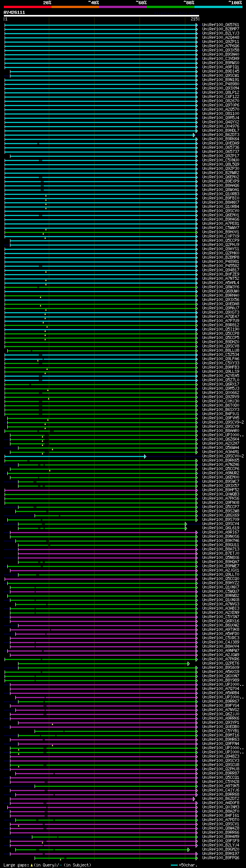The height and width of the screenshot is (868, 246).
Task: Select the UniRef100_A2JGX1 label
Action: [x=221, y=570]
